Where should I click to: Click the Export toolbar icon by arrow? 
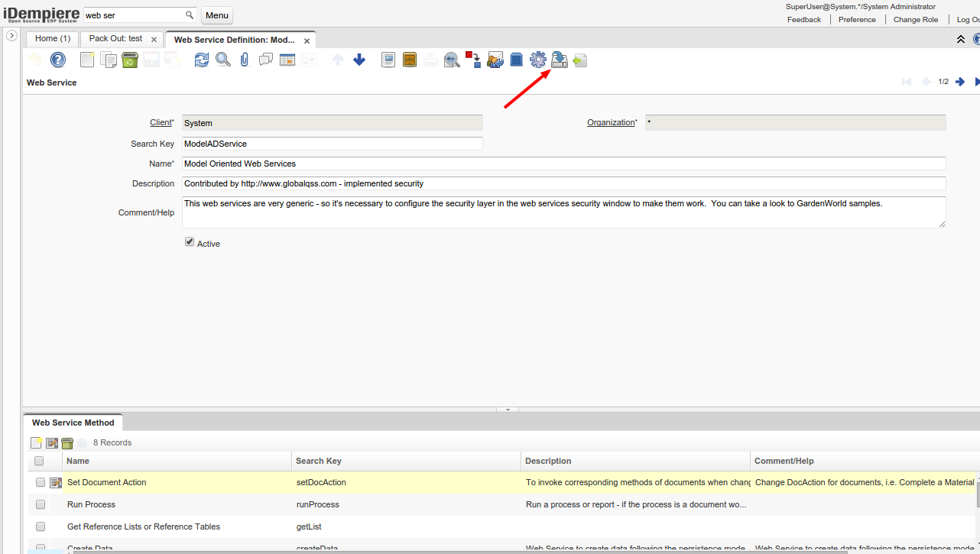pyautogui.click(x=560, y=60)
